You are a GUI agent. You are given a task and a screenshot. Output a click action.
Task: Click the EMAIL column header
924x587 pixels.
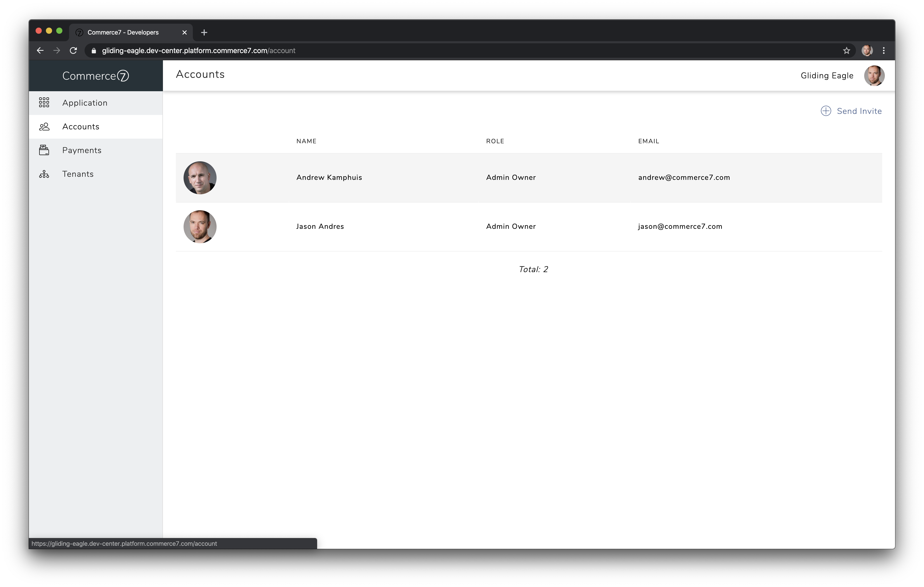[648, 141]
